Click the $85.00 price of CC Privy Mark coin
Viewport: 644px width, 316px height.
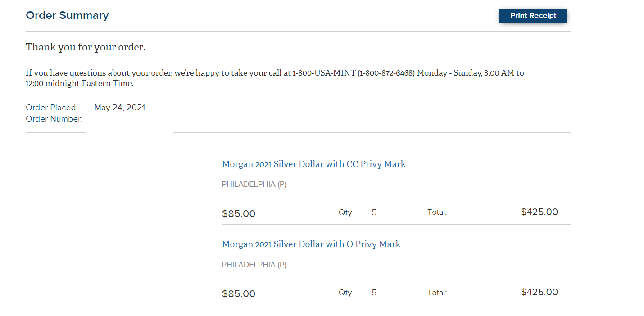point(239,214)
